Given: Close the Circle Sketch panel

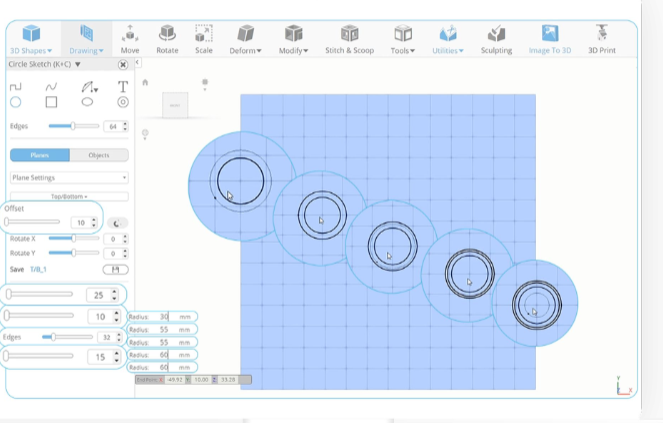Looking at the screenshot, I should pos(123,64).
